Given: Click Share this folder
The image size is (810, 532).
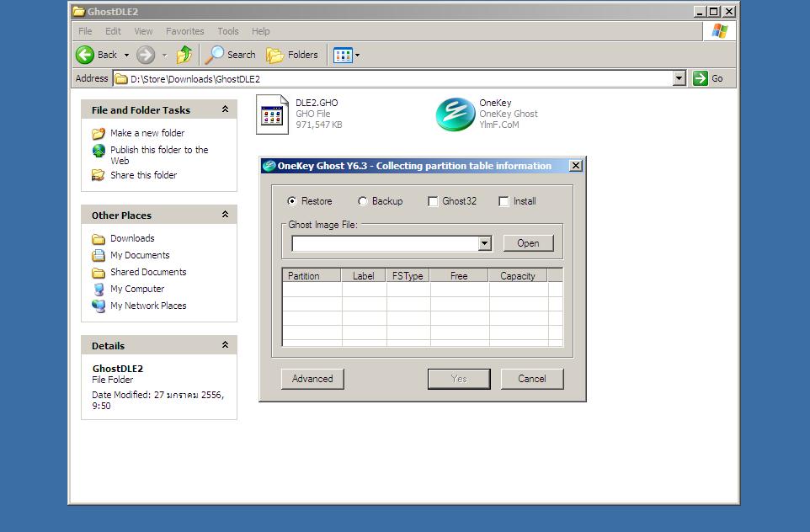Looking at the screenshot, I should pyautogui.click(x=144, y=175).
